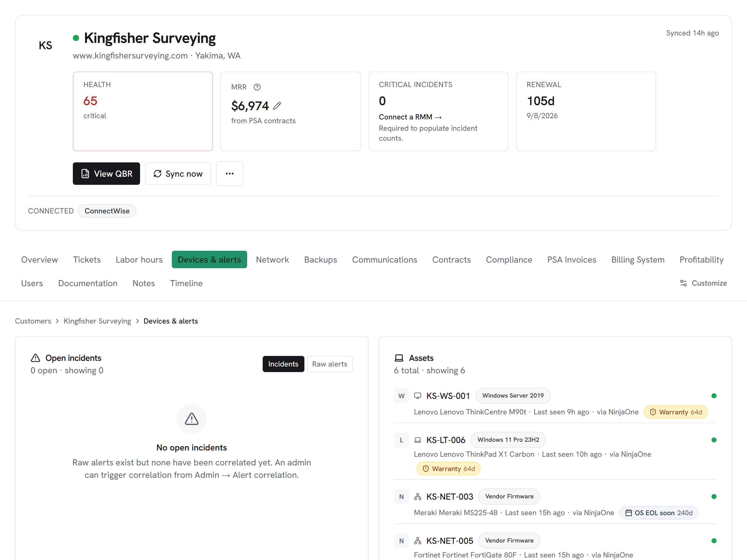747x560 pixels.
Task: Click the Windows Server 2019 tag
Action: click(513, 396)
